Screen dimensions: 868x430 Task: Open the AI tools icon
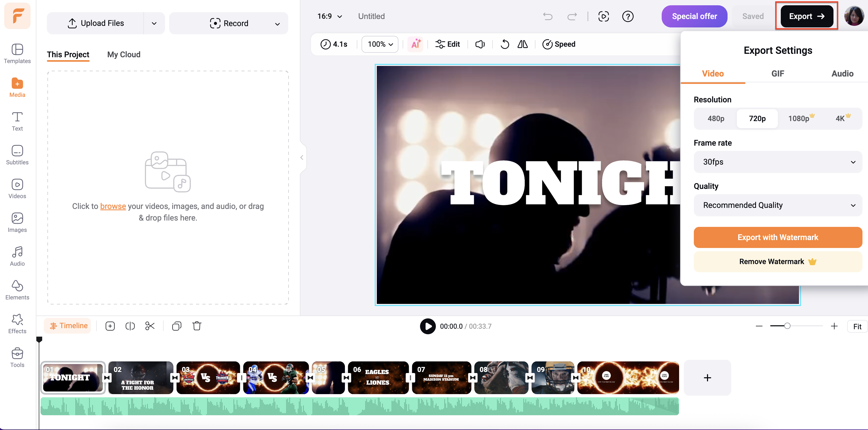[416, 44]
